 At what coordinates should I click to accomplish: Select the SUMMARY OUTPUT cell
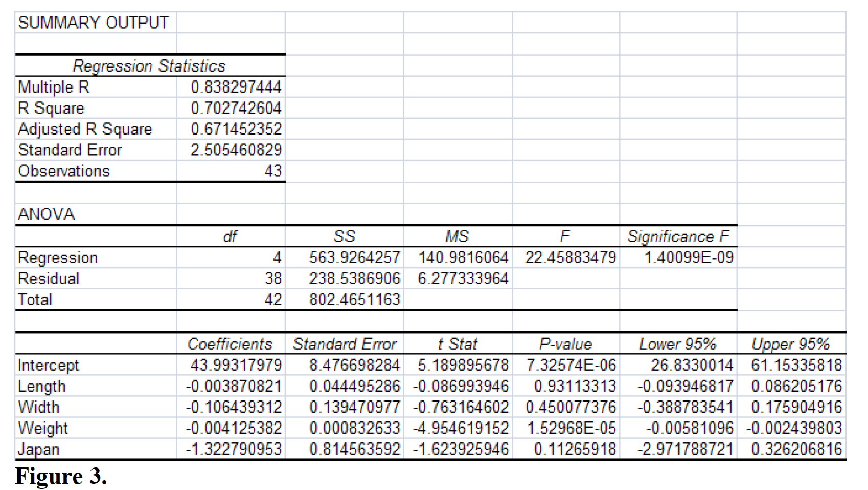click(92, 21)
